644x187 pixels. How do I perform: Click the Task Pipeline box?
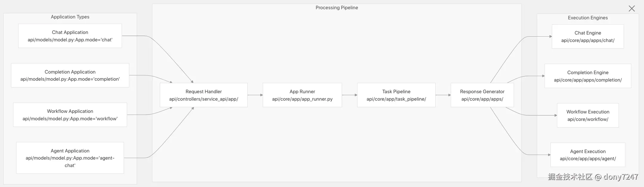(x=396, y=95)
